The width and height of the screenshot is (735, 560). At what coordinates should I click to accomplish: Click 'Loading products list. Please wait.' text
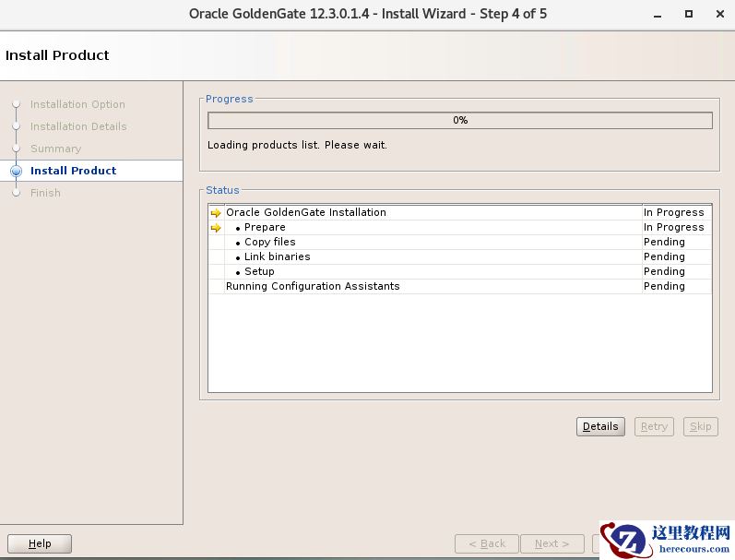coord(297,145)
